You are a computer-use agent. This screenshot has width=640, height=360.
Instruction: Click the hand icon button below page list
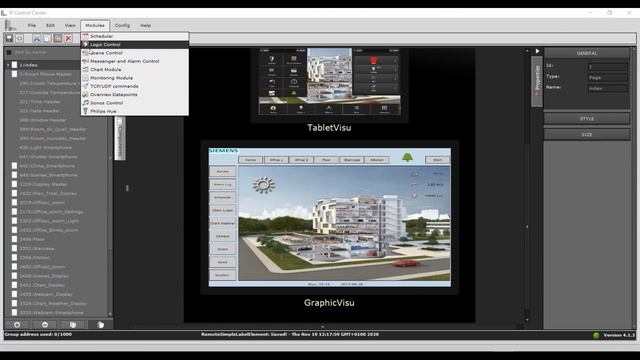[x=100, y=325]
